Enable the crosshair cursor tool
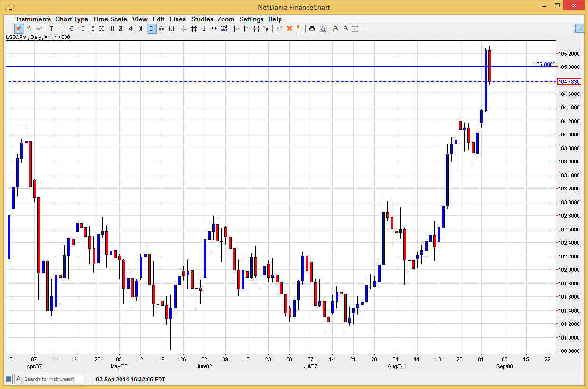This screenshot has height=389, width=588. 184,28
